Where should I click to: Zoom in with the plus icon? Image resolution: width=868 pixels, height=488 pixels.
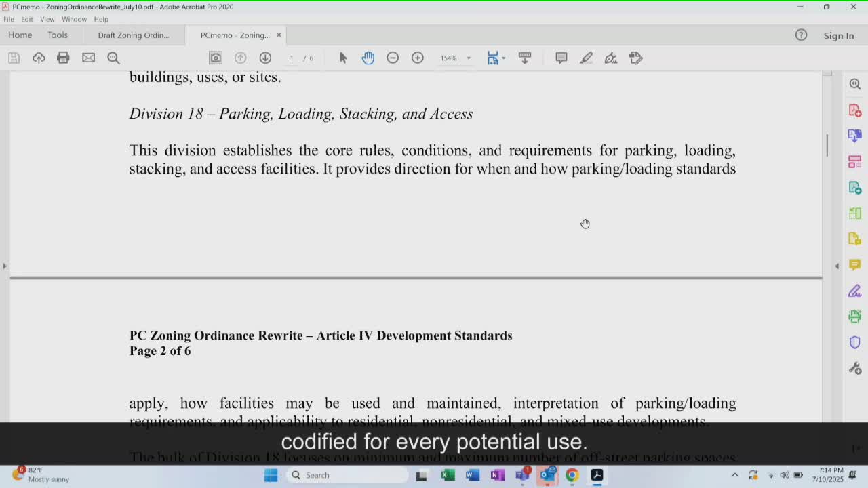[418, 58]
